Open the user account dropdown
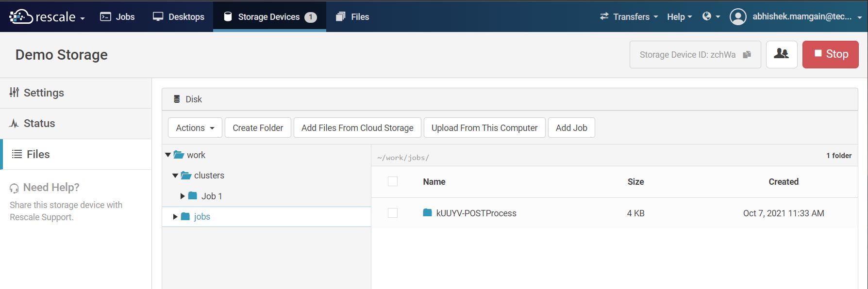The image size is (868, 289). click(x=796, y=16)
